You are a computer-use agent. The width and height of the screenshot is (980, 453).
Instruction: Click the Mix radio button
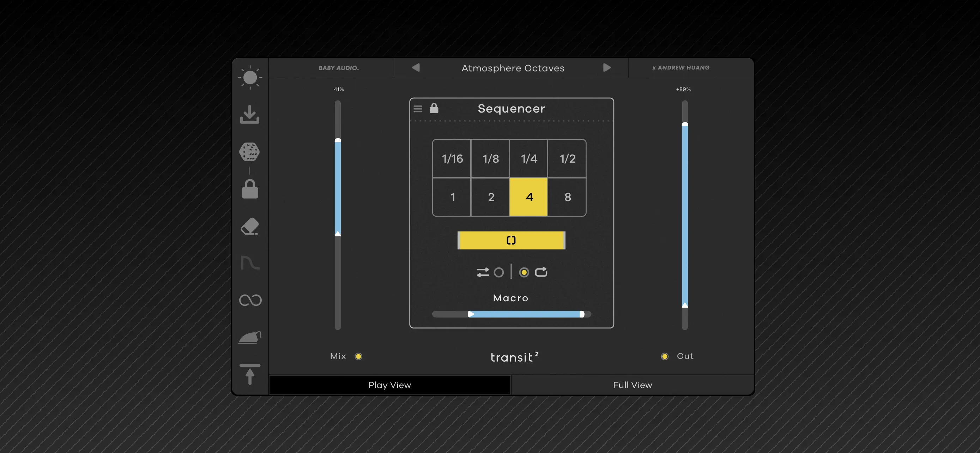click(358, 356)
